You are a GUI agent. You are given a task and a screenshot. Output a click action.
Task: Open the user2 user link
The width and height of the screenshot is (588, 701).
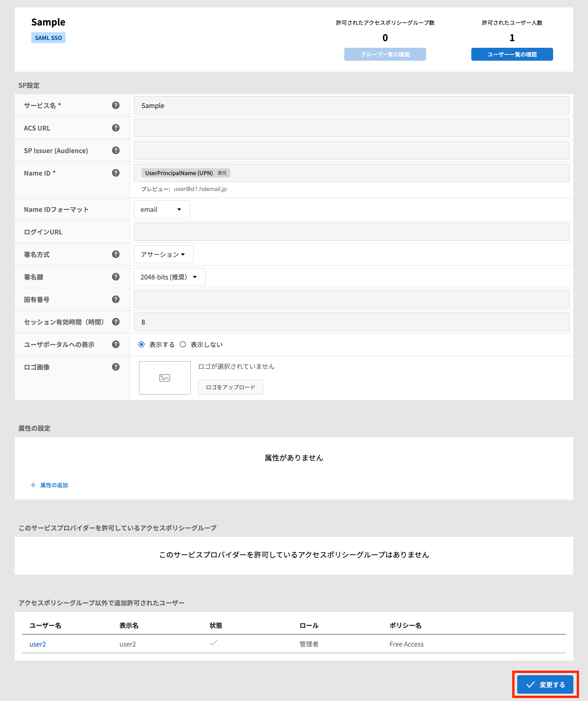click(38, 644)
